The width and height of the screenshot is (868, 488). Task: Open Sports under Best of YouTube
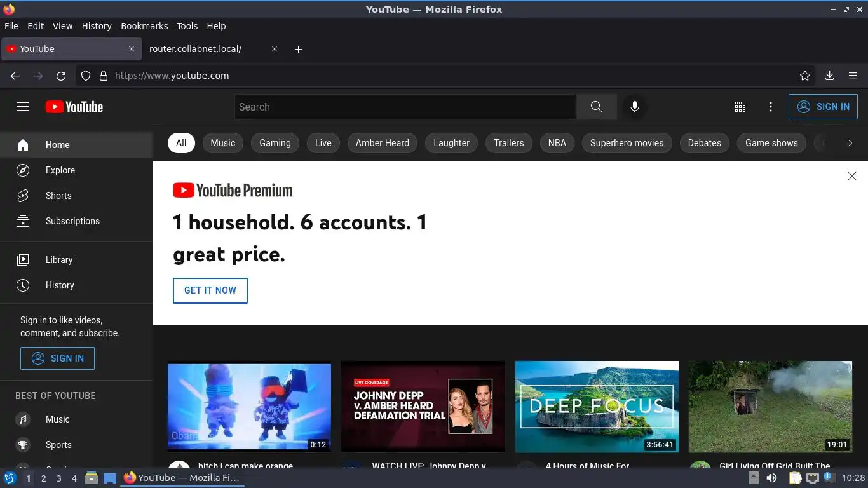click(76, 445)
